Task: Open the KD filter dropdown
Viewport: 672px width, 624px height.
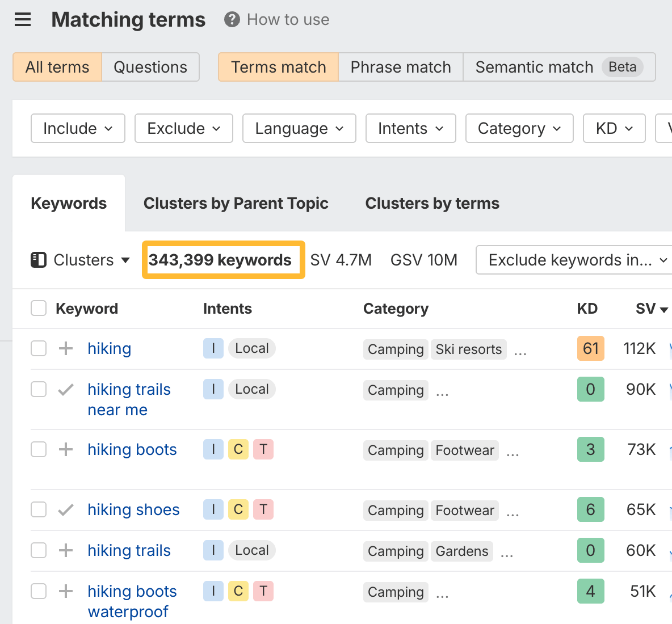Action: tap(614, 128)
